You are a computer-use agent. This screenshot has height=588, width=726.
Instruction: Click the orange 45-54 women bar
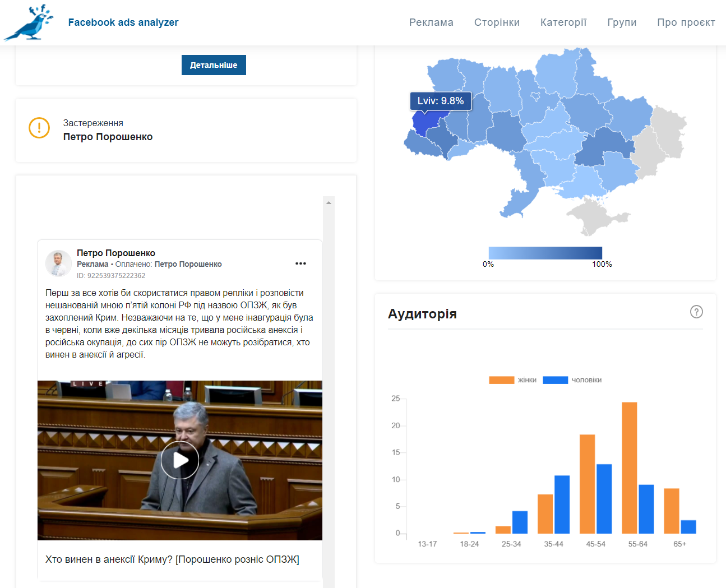pyautogui.click(x=588, y=484)
